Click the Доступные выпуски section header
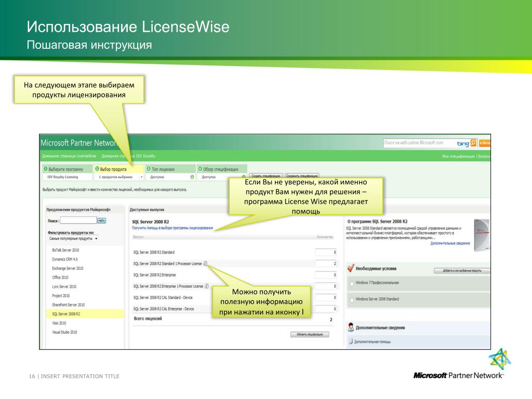Image resolution: width=532 pixels, height=399 pixels. tap(147, 210)
